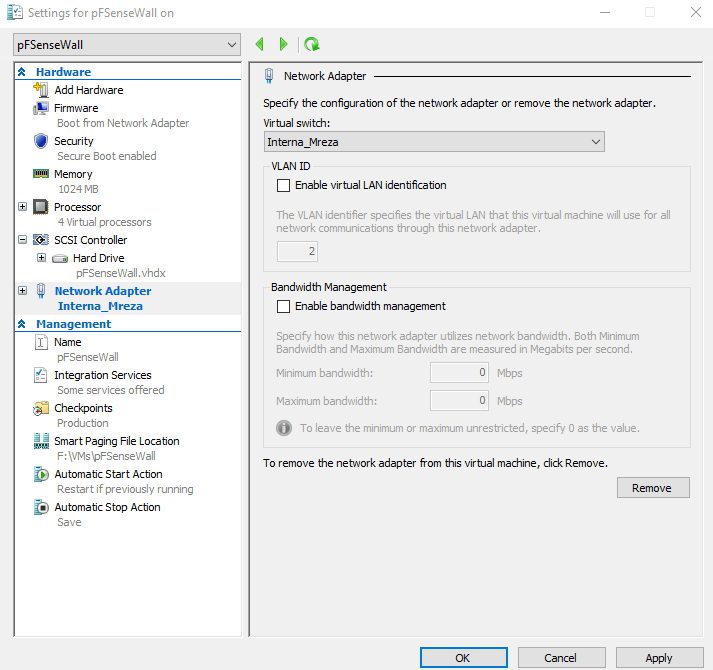Enable bandwidth management checkbox
Viewport: 713px width, 670px height.
point(283,306)
